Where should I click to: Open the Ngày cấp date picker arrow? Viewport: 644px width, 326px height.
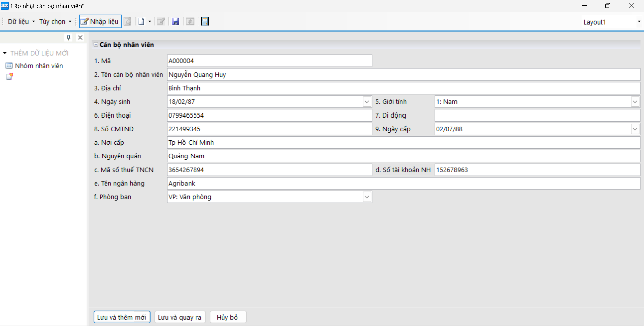click(635, 129)
